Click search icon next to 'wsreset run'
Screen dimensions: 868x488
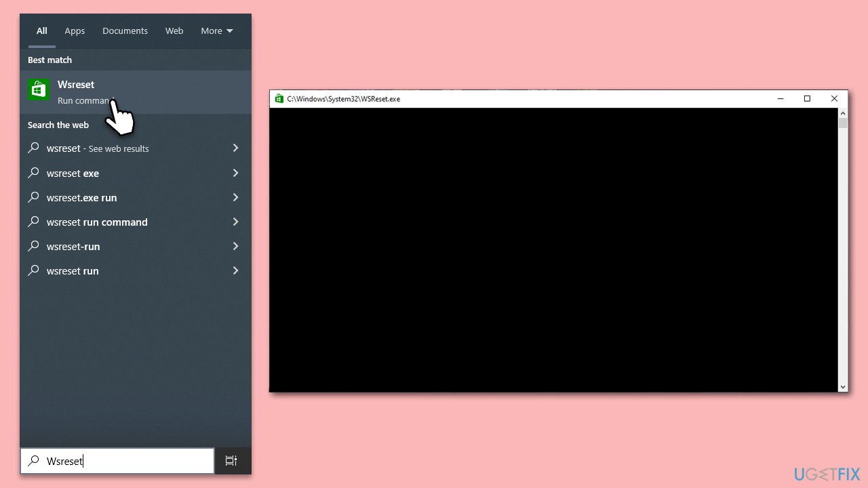pos(33,270)
